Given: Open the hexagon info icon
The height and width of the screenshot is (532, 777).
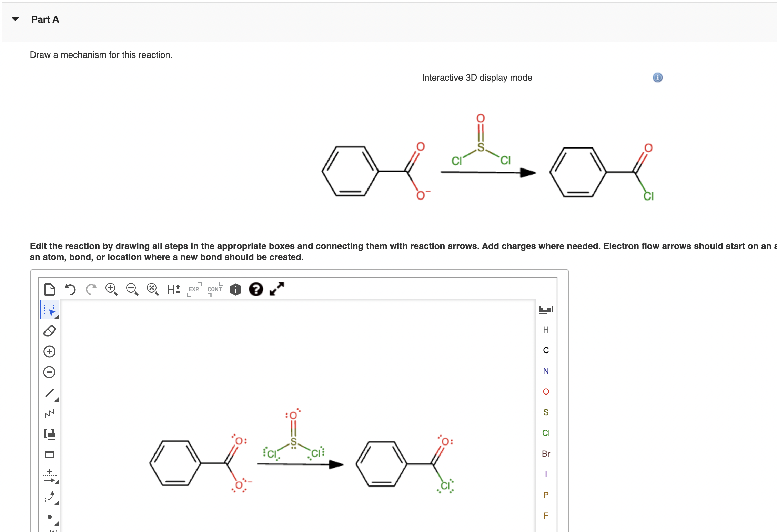Looking at the screenshot, I should [235, 289].
